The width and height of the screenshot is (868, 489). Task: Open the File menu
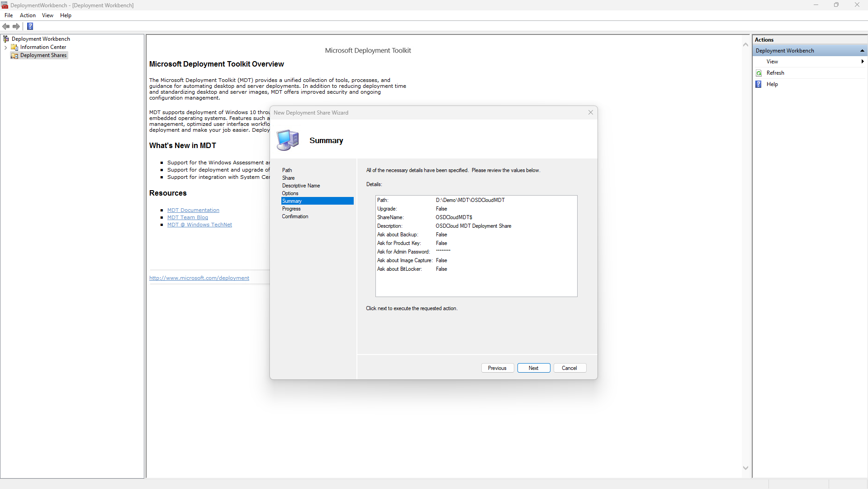coord(9,15)
